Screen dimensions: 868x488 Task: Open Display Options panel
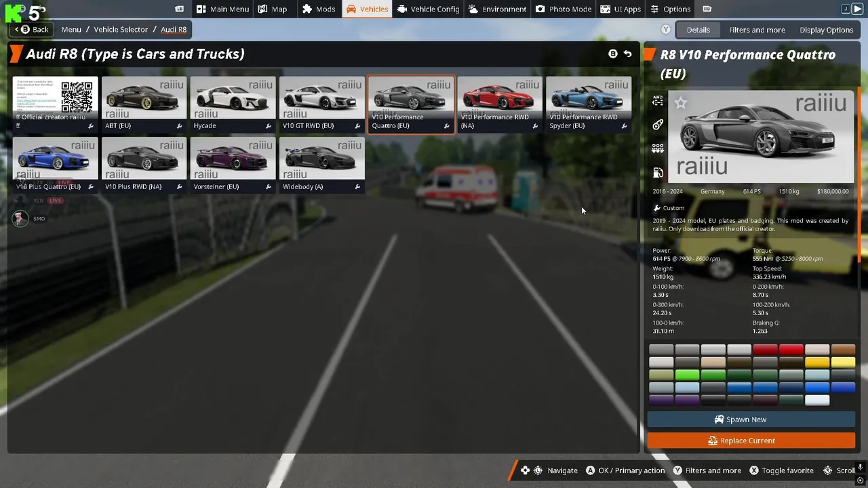(x=826, y=30)
